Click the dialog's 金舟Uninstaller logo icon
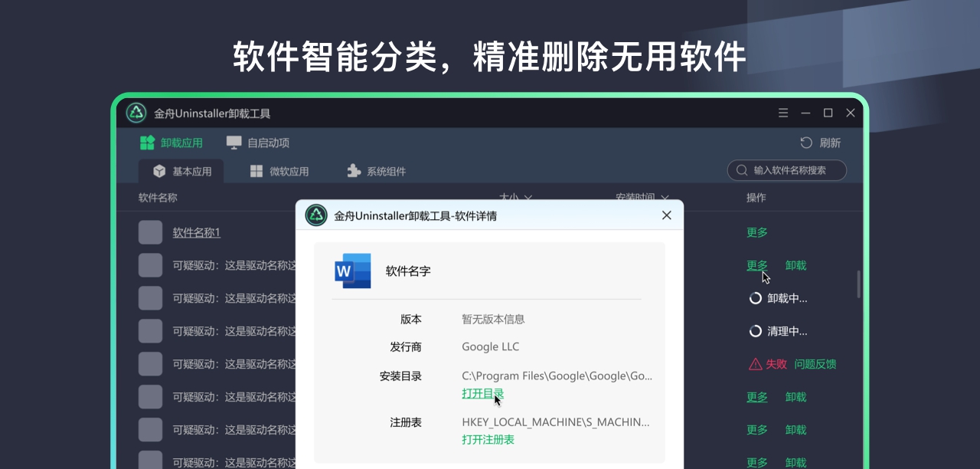 point(316,215)
